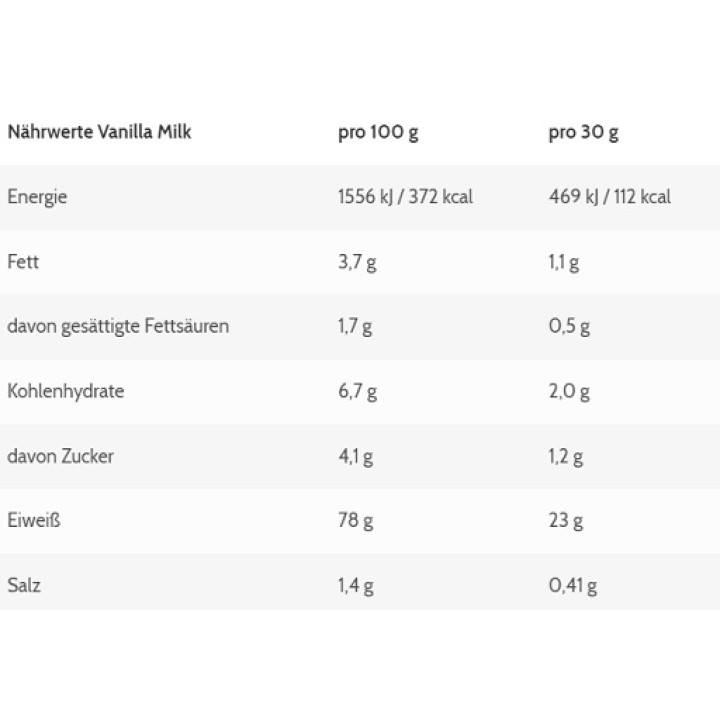The height and width of the screenshot is (720, 720).
Task: Click the "Kohlenhydrate" row label
Action: [x=66, y=391]
